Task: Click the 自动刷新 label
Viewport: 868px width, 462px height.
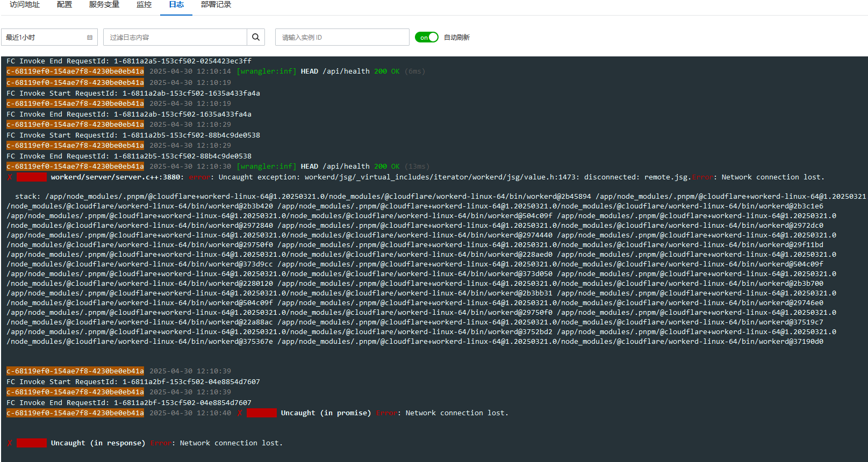Action: (x=457, y=38)
